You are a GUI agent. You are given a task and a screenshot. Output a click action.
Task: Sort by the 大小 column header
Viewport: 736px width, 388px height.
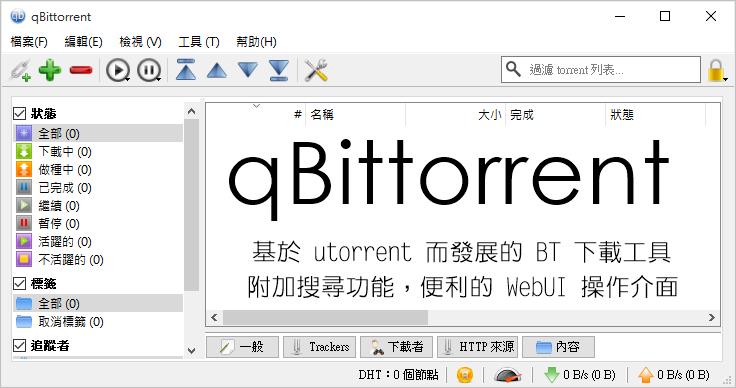click(455, 114)
